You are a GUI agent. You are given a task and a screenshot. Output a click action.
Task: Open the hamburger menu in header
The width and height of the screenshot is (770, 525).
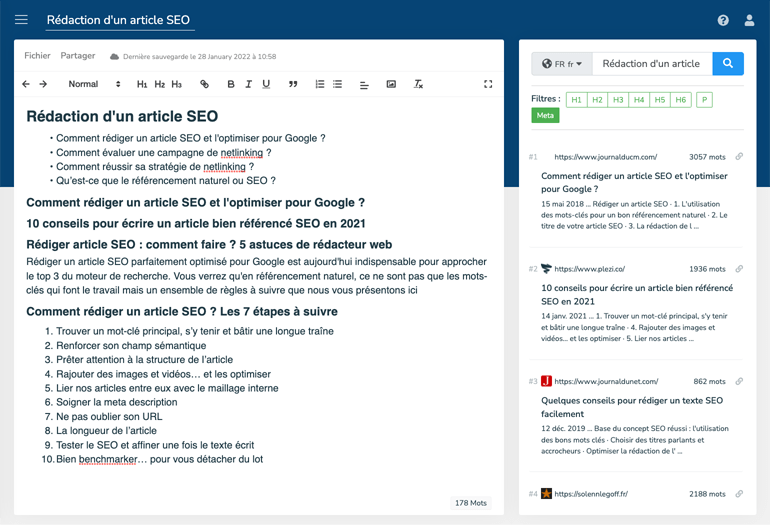click(x=21, y=20)
